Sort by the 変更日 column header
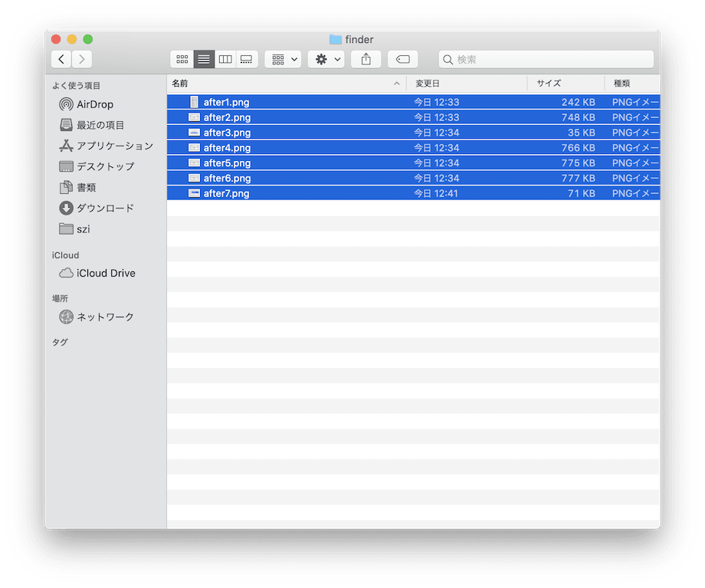This screenshot has height=588, width=705. [467, 84]
